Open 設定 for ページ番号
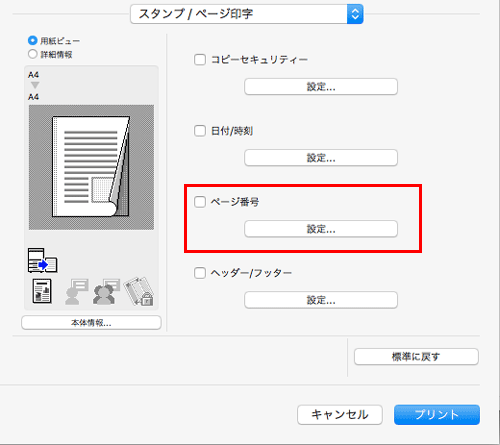The image size is (500, 445). pyautogui.click(x=321, y=229)
